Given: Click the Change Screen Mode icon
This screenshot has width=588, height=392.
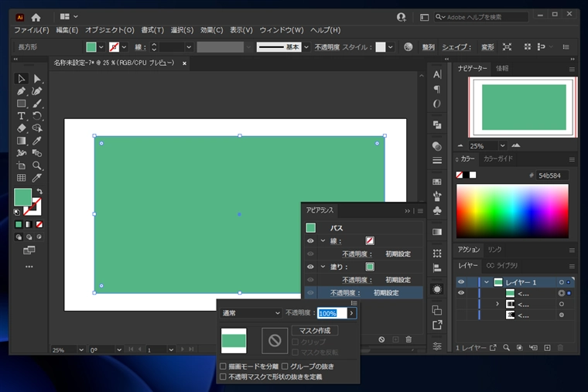Looking at the screenshot, I should point(29,251).
